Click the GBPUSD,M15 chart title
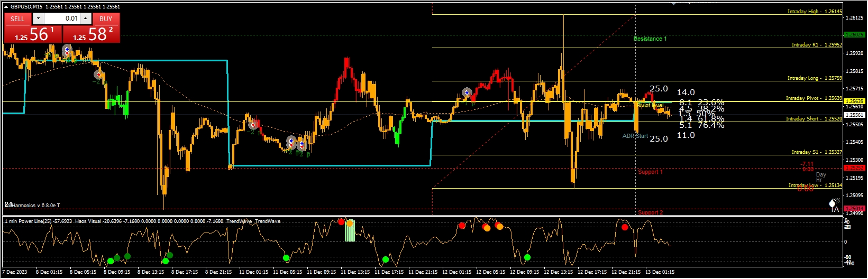Viewport: 868px width, 279px height. pos(27,7)
